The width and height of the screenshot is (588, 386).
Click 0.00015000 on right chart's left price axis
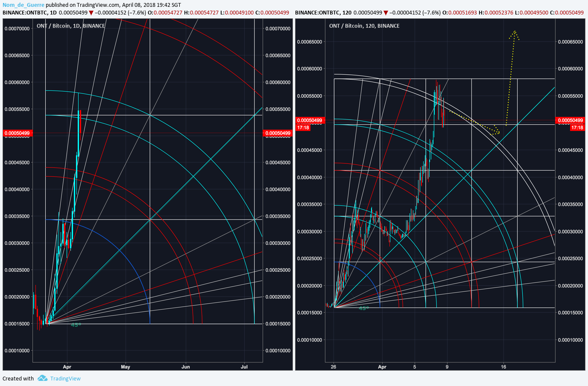pyautogui.click(x=310, y=313)
